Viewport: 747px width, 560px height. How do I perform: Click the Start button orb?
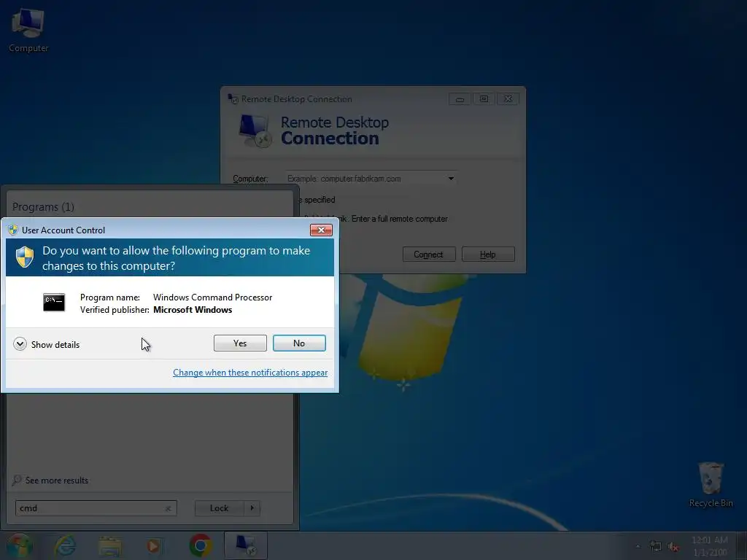20,545
